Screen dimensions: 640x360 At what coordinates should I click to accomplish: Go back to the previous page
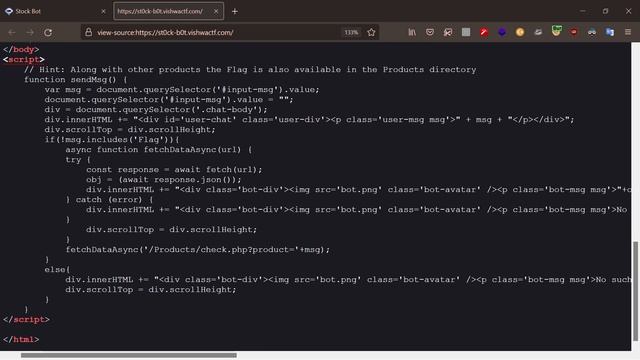[12, 32]
